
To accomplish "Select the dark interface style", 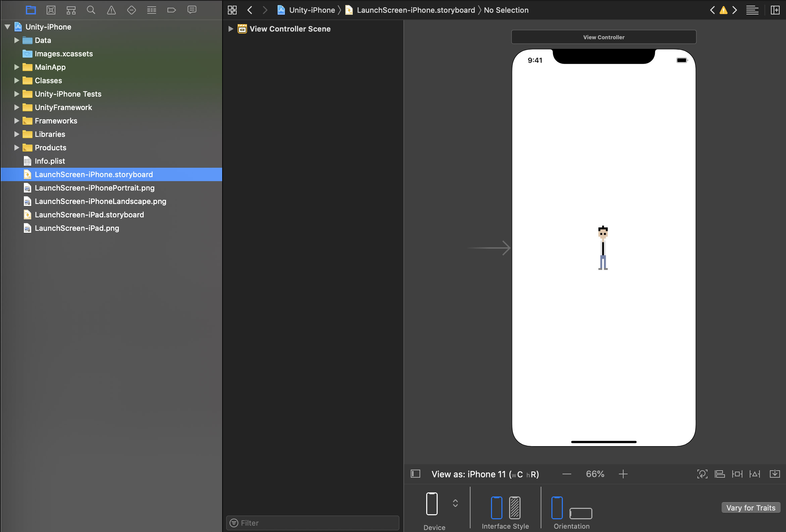I will [514, 507].
